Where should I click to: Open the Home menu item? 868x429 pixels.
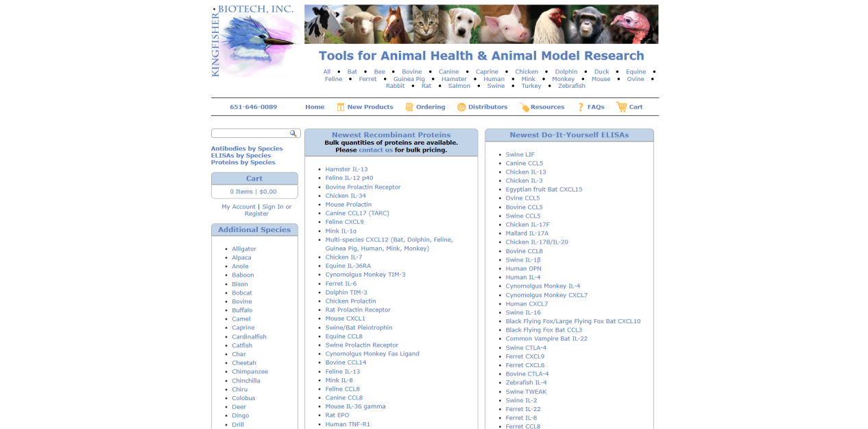(315, 107)
